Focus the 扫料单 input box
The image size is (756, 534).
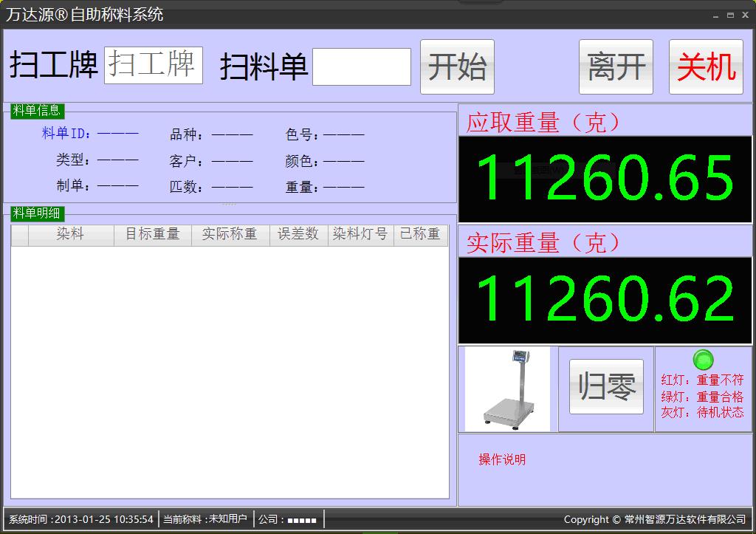362,67
